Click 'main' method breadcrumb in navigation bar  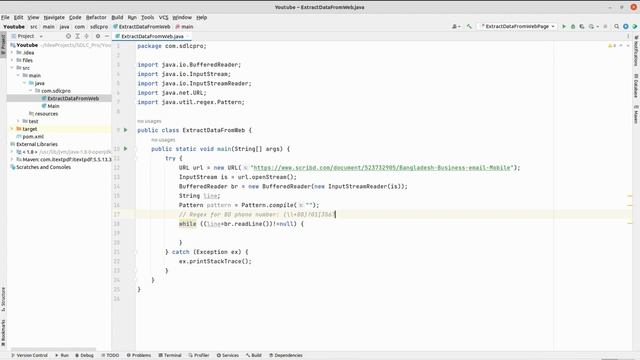point(184,27)
